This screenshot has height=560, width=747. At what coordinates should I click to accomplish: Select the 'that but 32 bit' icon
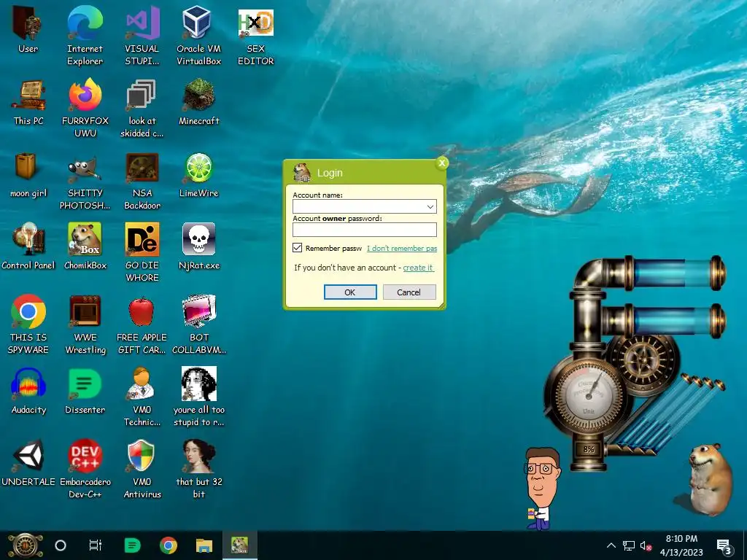coord(198,469)
